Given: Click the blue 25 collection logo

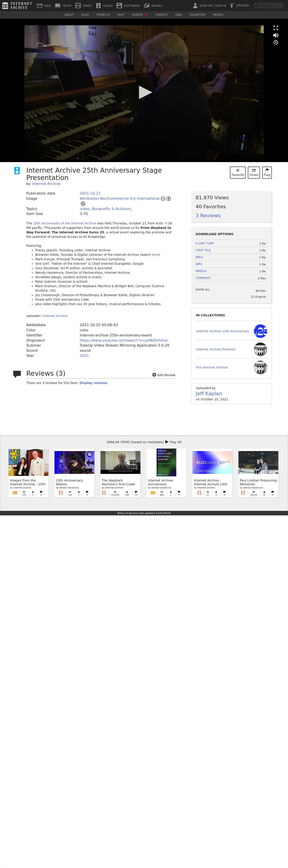Looking at the screenshot, I should coord(260,331).
